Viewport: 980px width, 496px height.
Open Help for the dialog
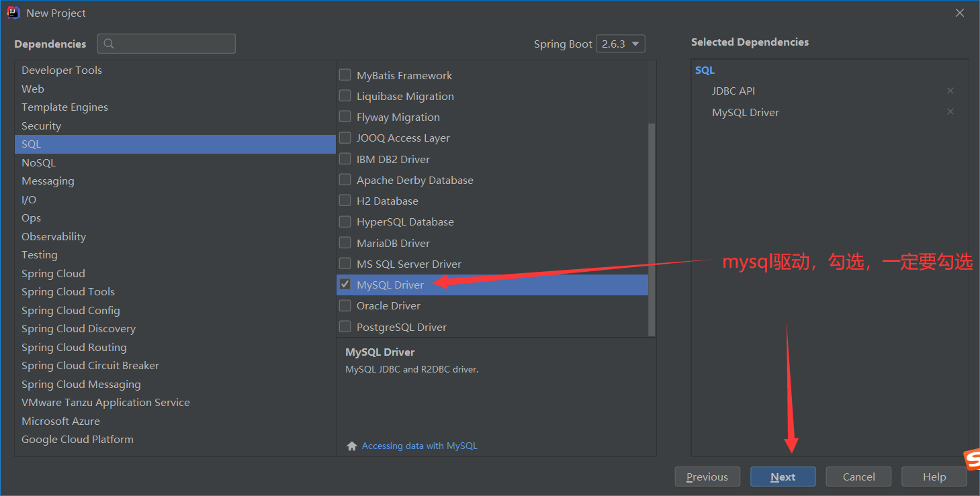[x=934, y=477]
